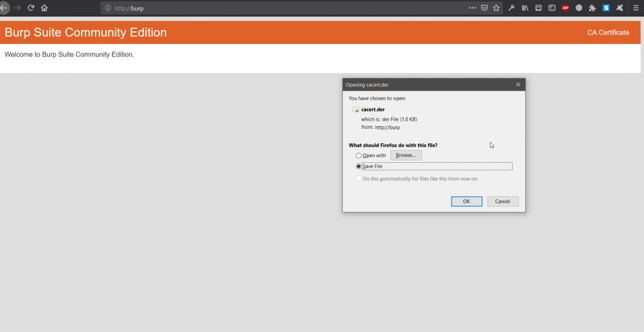Open the Firefox Library icon
The width and height of the screenshot is (644, 332).
point(525,8)
